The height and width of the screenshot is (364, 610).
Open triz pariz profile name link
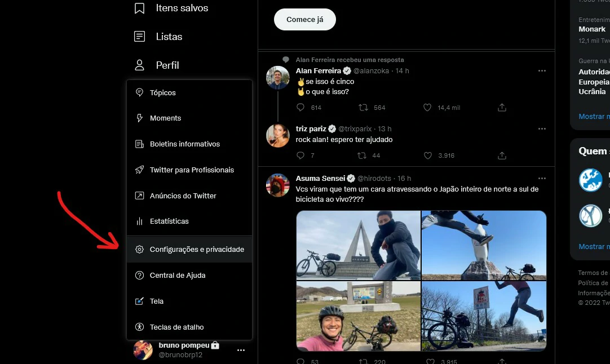pyautogui.click(x=311, y=128)
